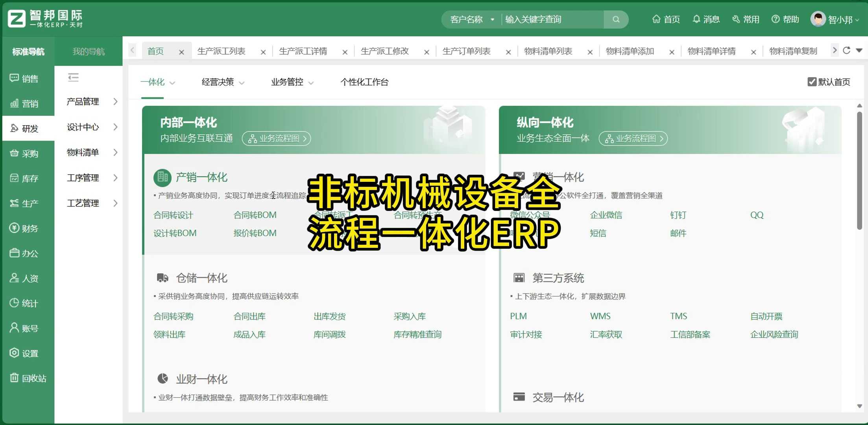Click the 智邦国际 logo
The width and height of the screenshot is (868, 425).
tap(45, 18)
